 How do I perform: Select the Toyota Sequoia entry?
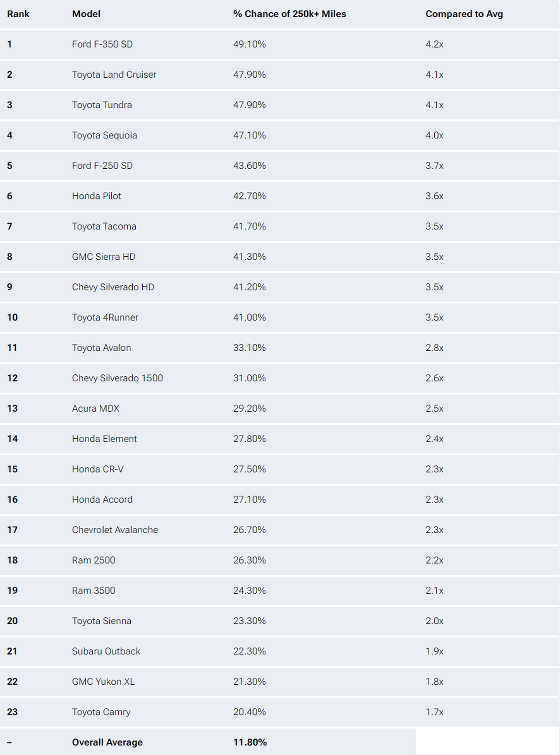[104, 135]
